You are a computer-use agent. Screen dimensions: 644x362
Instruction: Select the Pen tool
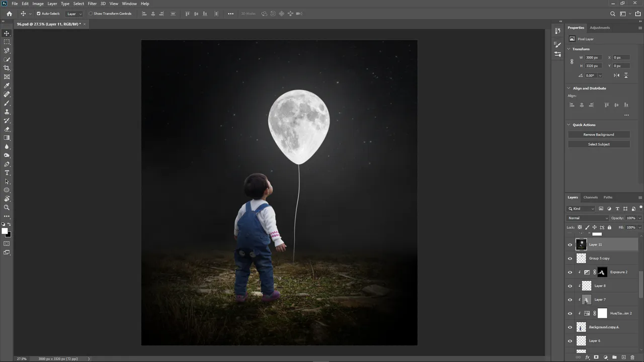(7, 164)
